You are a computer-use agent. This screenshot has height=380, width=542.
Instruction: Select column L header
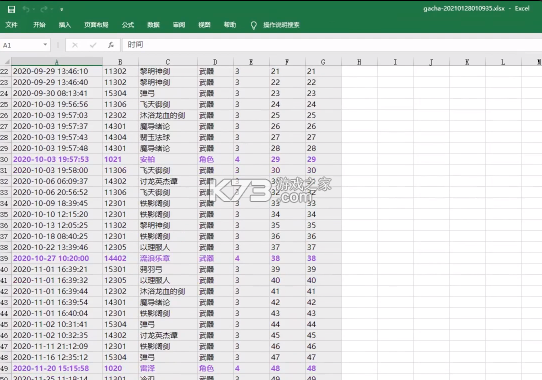pyautogui.click(x=503, y=62)
